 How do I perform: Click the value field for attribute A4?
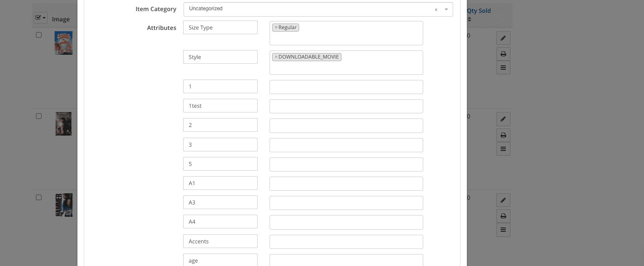(x=346, y=222)
